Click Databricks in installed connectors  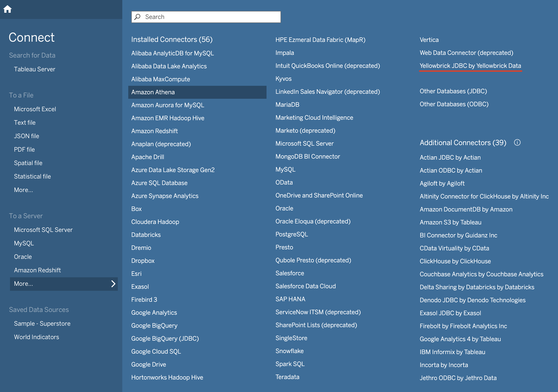tap(146, 235)
